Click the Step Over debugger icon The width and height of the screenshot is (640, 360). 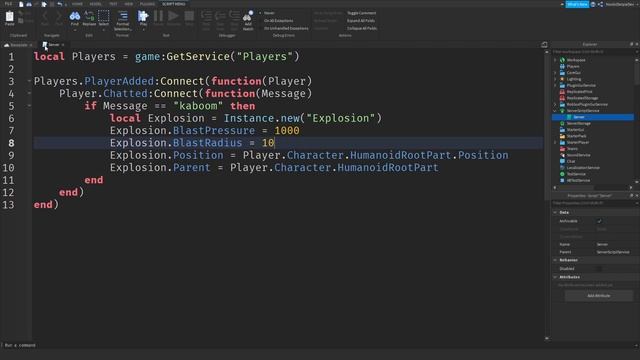[220, 16]
